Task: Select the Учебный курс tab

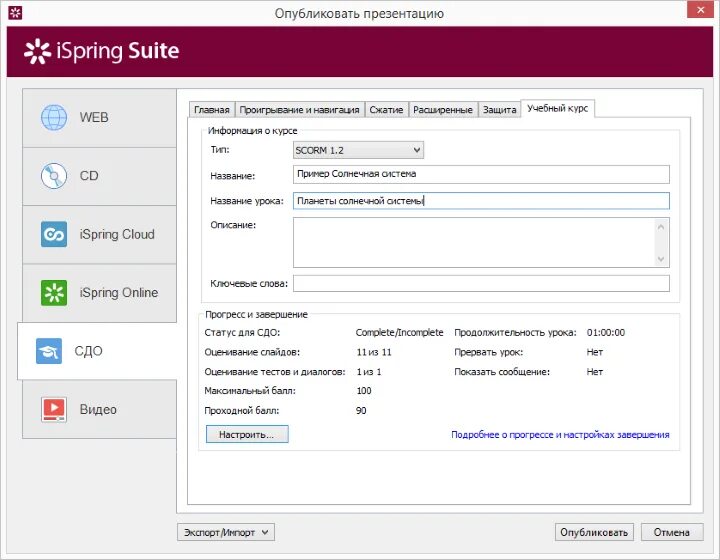Action: pyautogui.click(x=557, y=108)
